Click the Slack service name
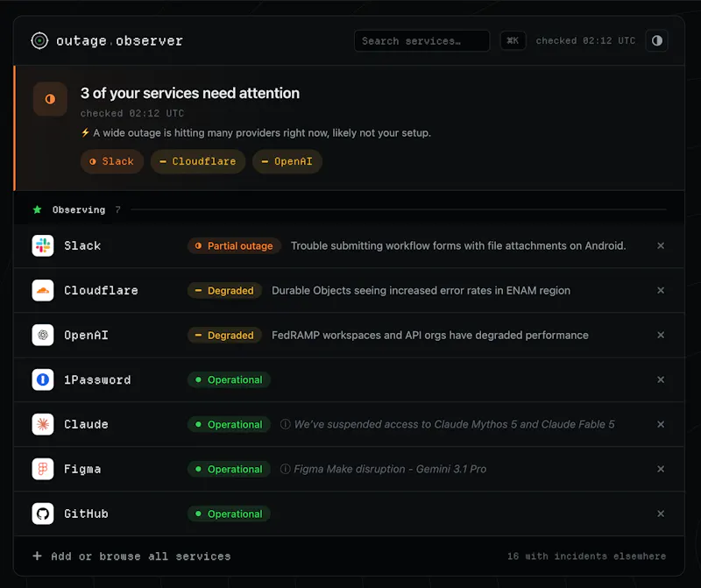This screenshot has width=701, height=588. pos(82,245)
